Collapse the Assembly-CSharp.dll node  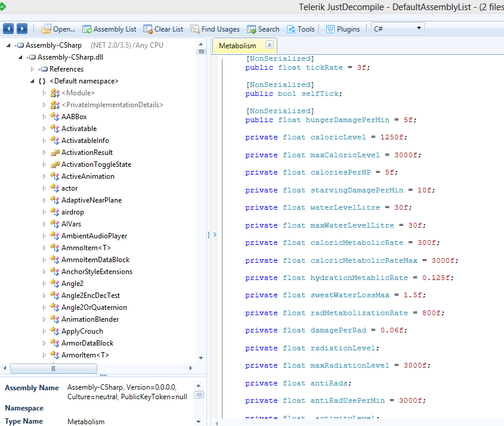click(x=20, y=57)
